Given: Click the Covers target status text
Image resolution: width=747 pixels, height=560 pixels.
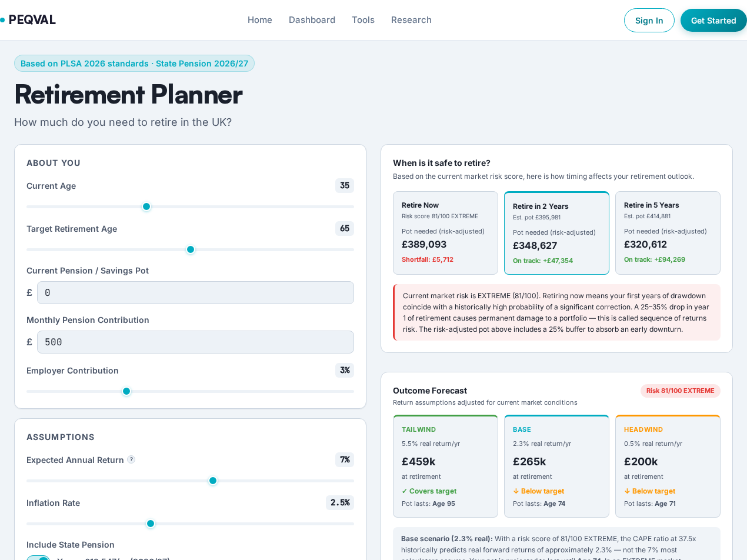Looking at the screenshot, I should pos(429,491).
